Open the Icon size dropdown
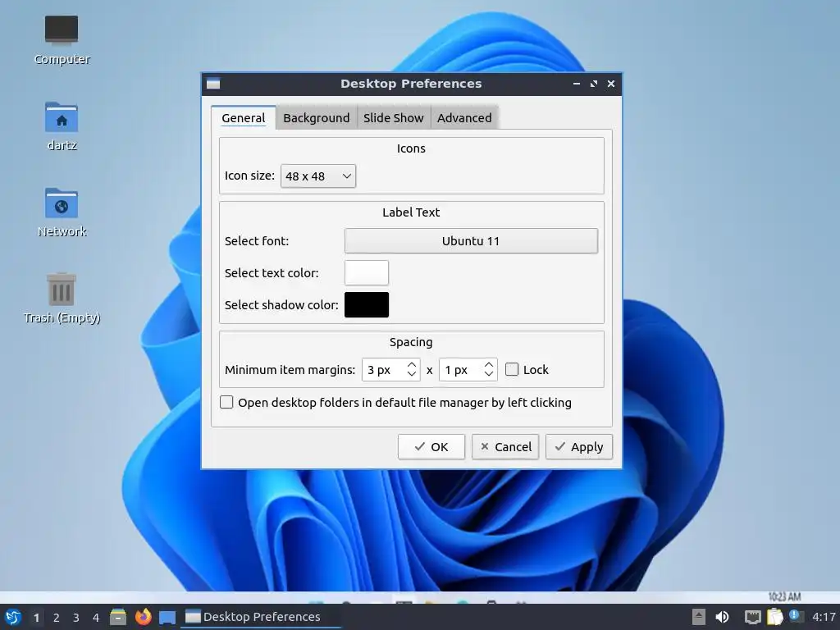This screenshot has height=630, width=840. click(x=318, y=176)
